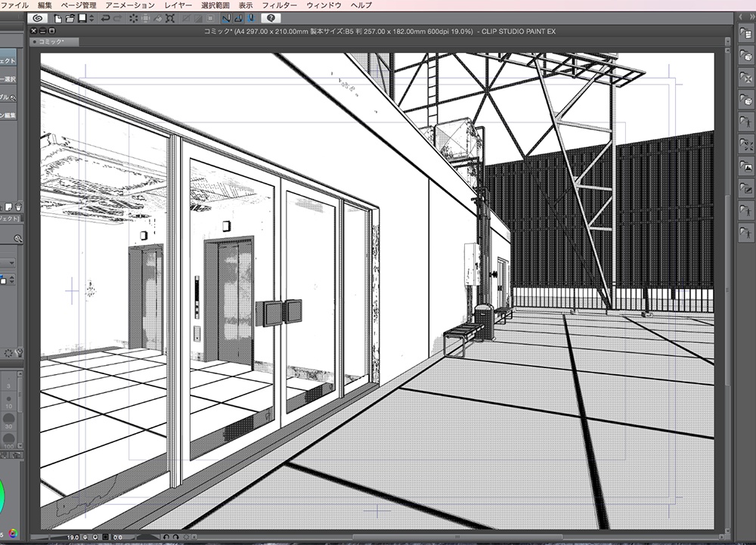
Task: Click the delete sub tool trash icon
Action: [x=18, y=207]
